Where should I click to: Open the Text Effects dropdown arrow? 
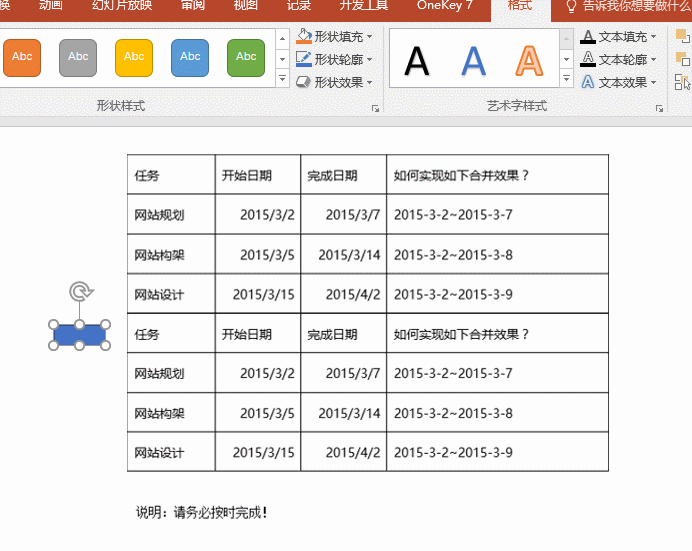pos(654,82)
